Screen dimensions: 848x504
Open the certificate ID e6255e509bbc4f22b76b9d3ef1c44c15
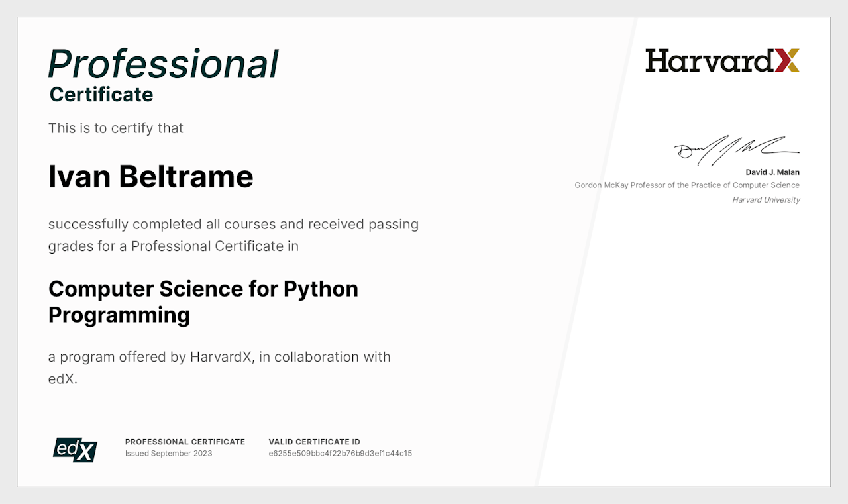click(x=340, y=453)
